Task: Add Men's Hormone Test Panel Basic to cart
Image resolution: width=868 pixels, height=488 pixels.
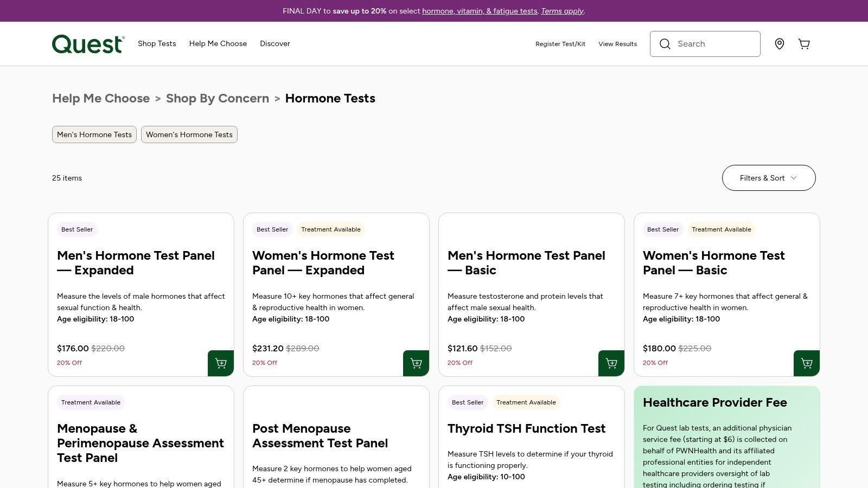Action: pos(611,363)
